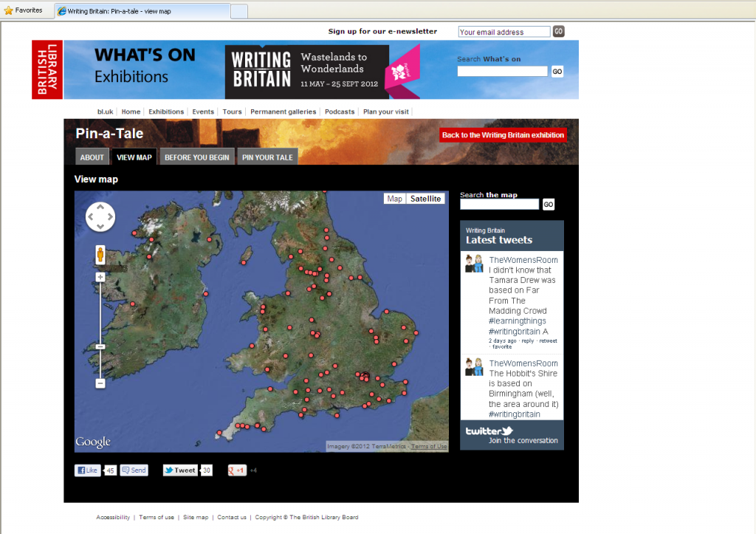
Task: Open Podcasts navigation link
Action: pos(340,112)
